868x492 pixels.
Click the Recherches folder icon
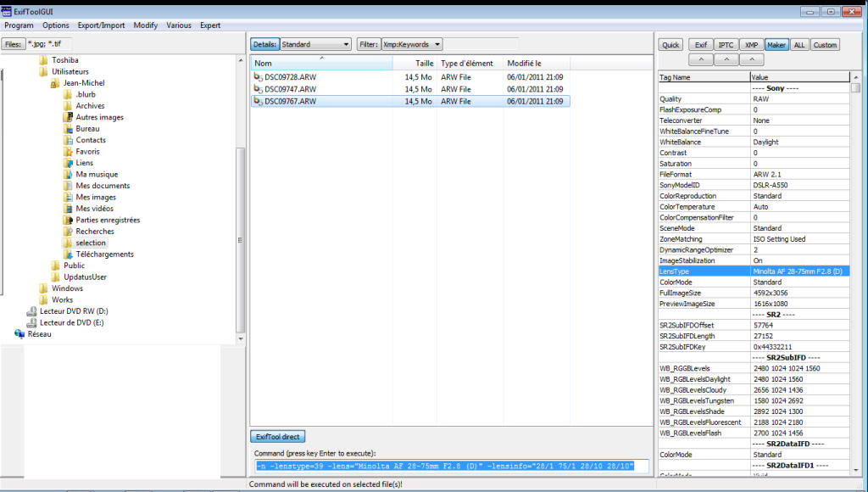click(68, 231)
